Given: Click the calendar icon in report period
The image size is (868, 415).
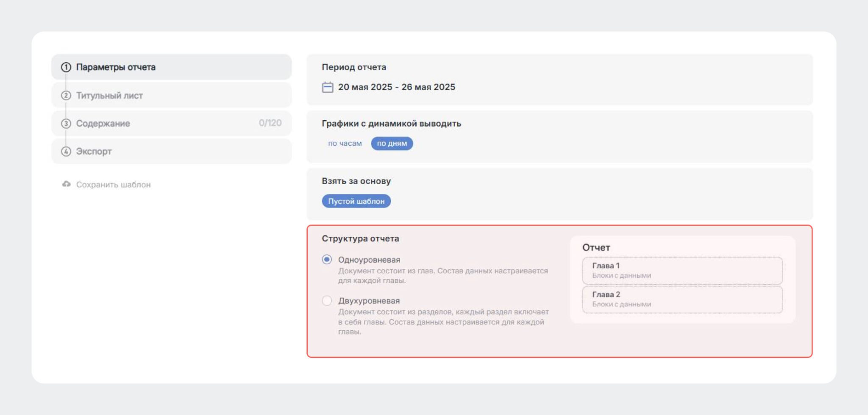Looking at the screenshot, I should [x=328, y=87].
